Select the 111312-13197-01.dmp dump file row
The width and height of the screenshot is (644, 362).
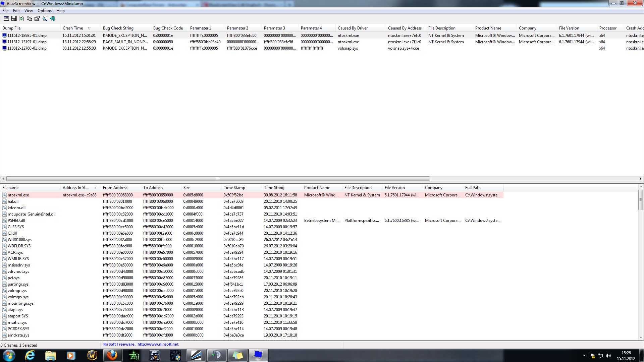tap(27, 42)
